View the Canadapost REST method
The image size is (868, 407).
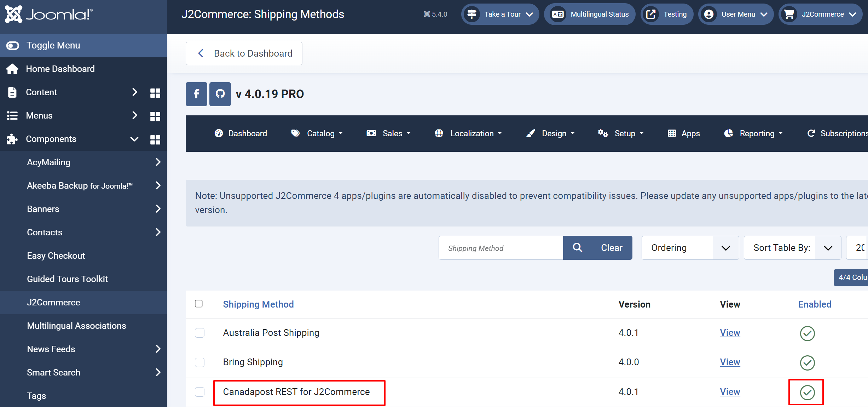pyautogui.click(x=730, y=392)
